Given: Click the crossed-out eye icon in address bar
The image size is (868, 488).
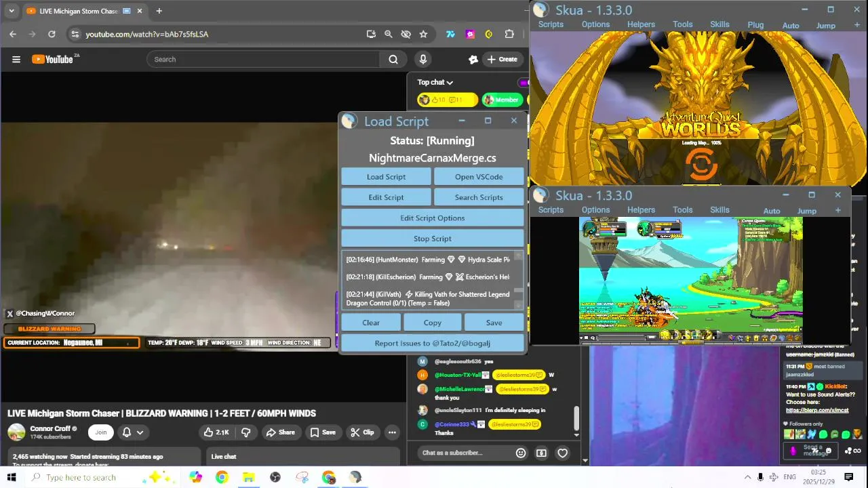Looking at the screenshot, I should pos(406,34).
